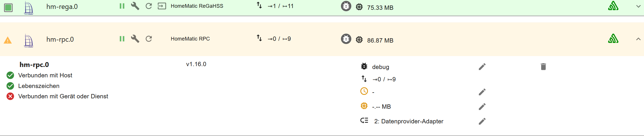Click hm-rpc.0 log level bug icon

(346, 39)
